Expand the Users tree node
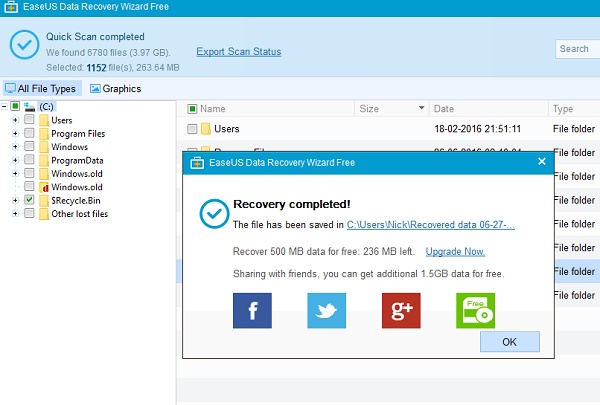The height and width of the screenshot is (405, 600). point(15,120)
